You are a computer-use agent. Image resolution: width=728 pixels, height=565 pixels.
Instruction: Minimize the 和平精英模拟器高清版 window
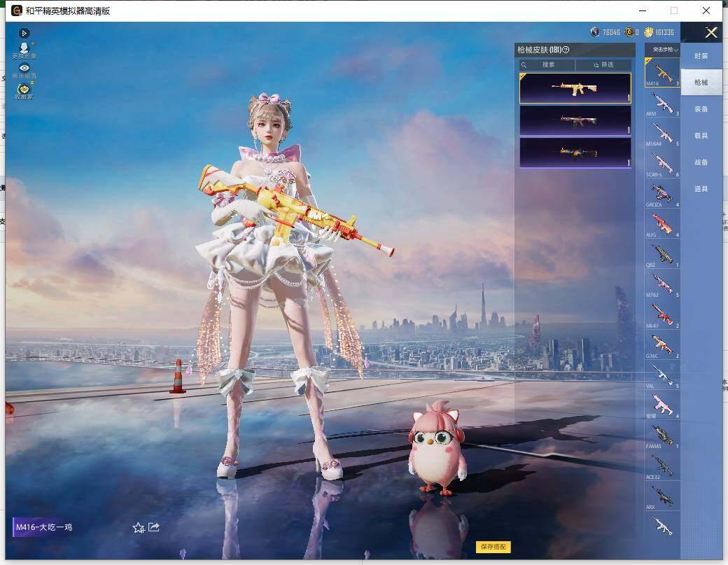click(643, 11)
